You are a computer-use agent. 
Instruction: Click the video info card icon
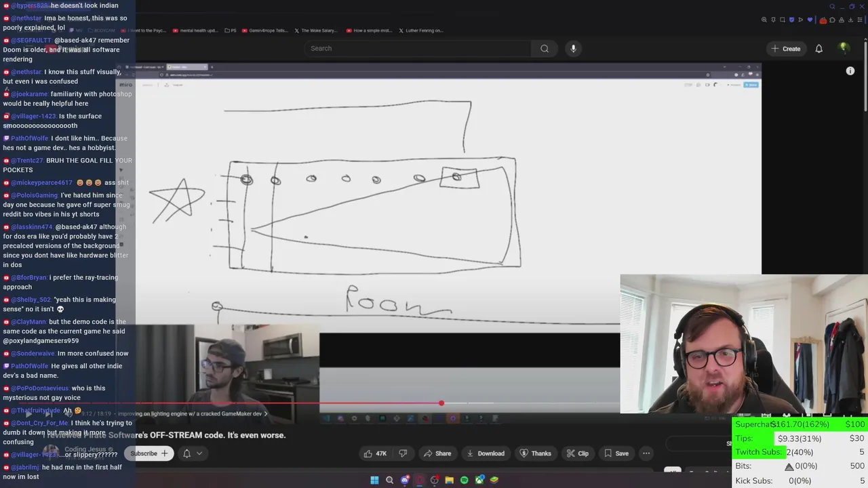point(850,70)
